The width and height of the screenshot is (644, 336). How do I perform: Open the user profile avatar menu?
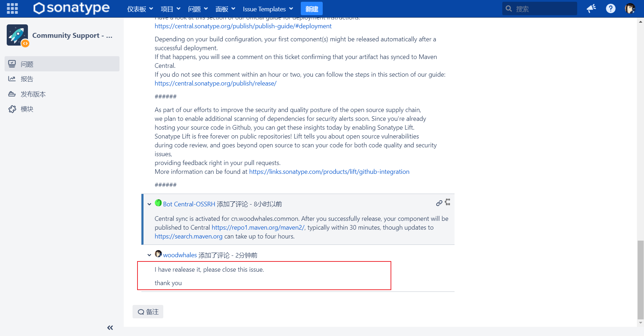tap(630, 8)
